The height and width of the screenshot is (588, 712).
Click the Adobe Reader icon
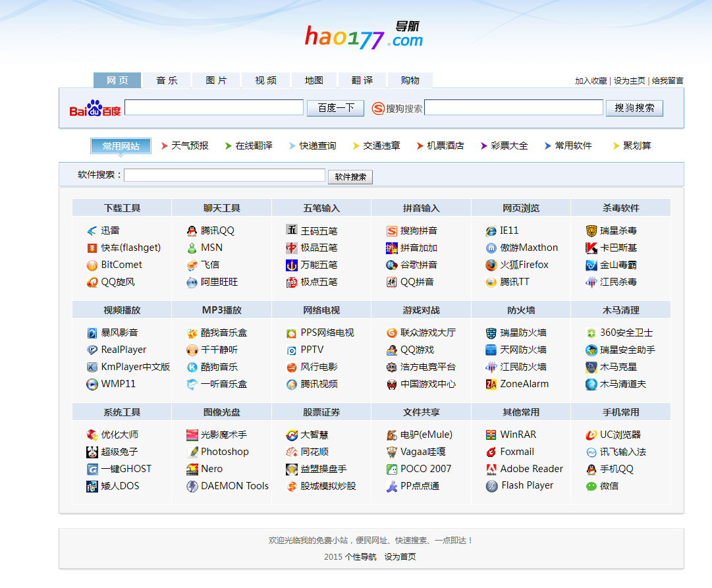[x=491, y=469]
